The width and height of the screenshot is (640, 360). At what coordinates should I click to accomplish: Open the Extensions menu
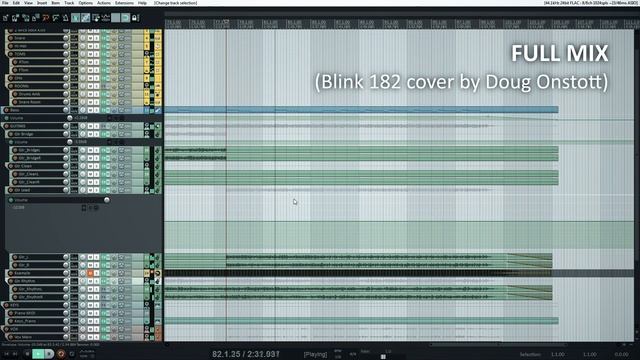(124, 3)
